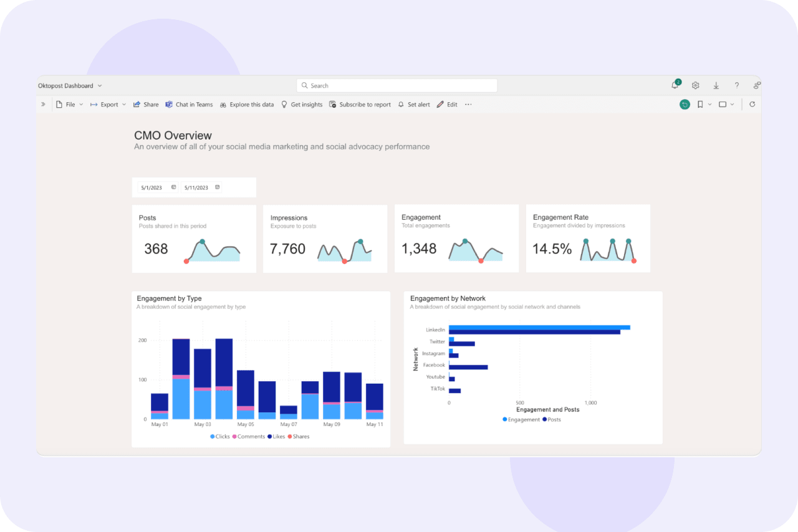The height and width of the screenshot is (532, 798).
Task: Open the download icon near the top right
Action: tap(716, 85)
